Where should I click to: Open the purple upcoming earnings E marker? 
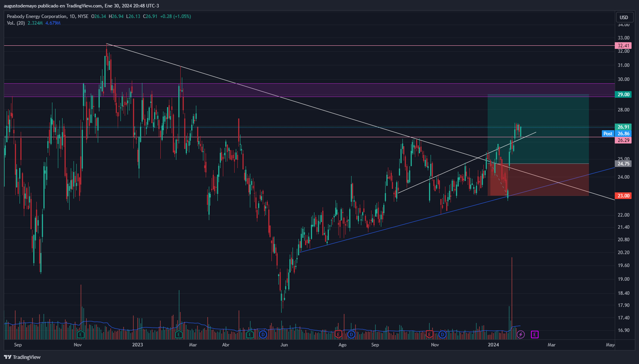tap(535, 334)
